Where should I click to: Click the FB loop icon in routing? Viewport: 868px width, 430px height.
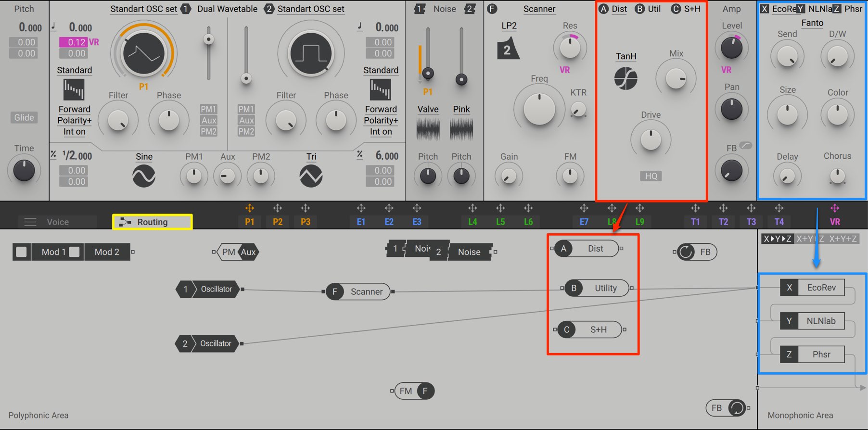(x=686, y=252)
